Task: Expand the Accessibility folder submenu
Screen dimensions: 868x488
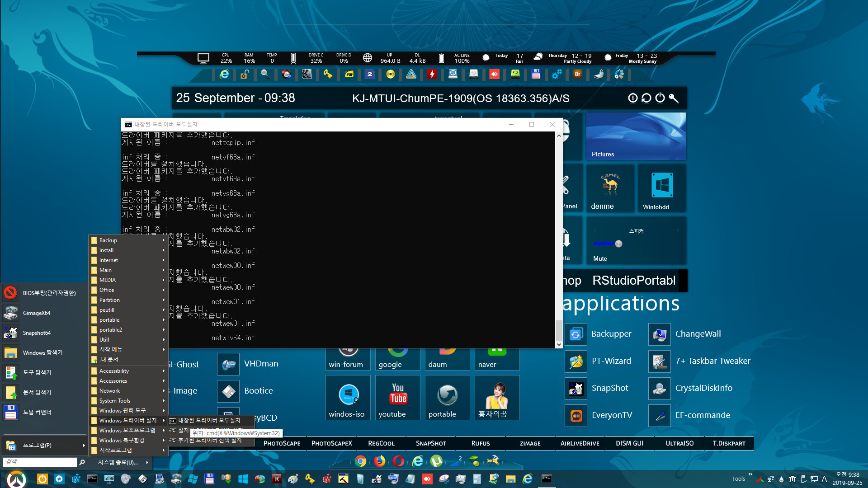Action: pyautogui.click(x=128, y=371)
